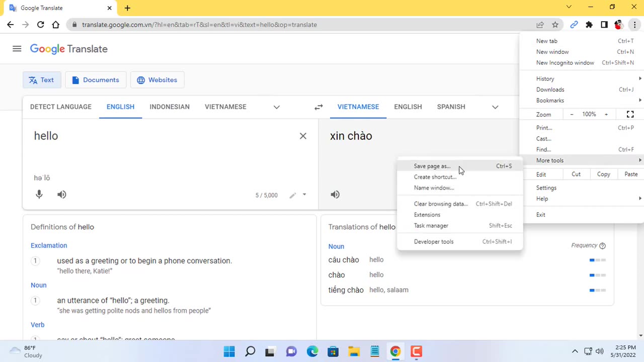Close the Google Translate browser tab
This screenshot has height=362, width=644.
coord(110,8)
